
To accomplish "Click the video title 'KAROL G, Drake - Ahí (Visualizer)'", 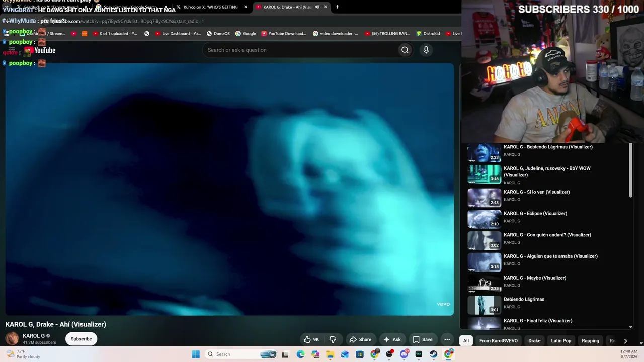I will pyautogui.click(x=56, y=324).
